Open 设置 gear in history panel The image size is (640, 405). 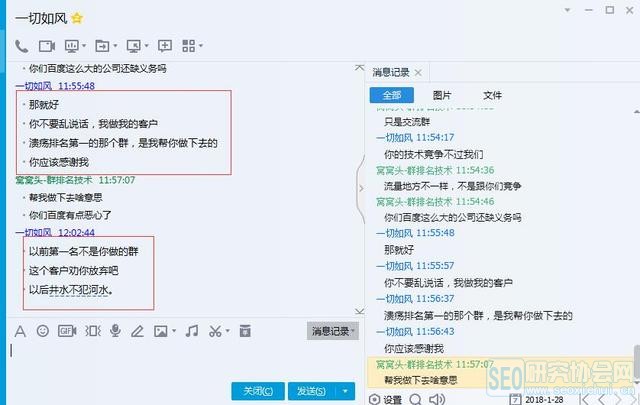coord(385,399)
